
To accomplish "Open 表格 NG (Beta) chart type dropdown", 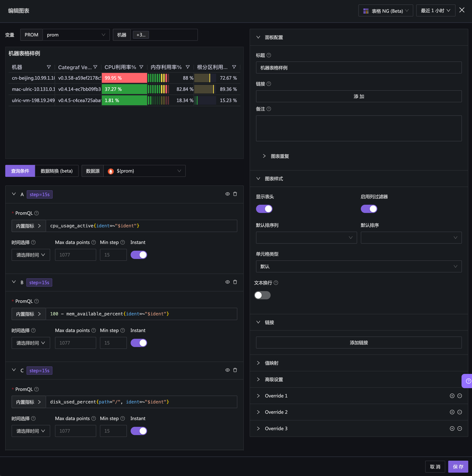I will (386, 11).
